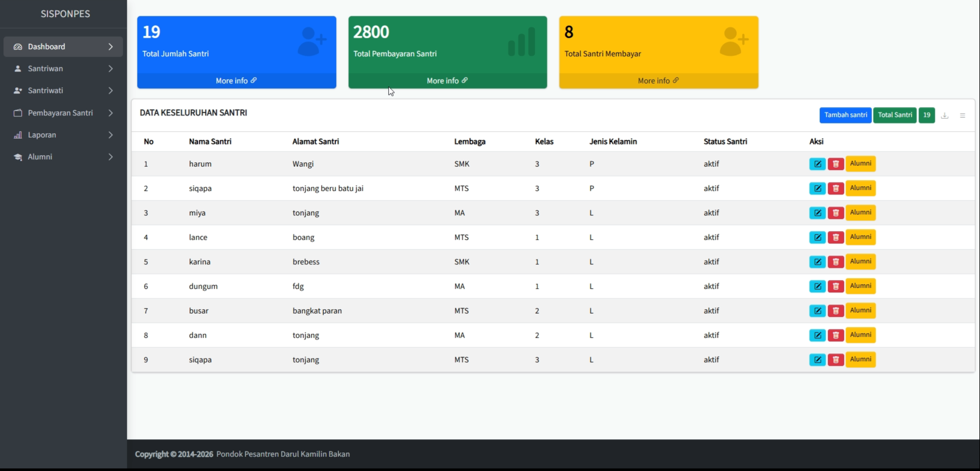The height and width of the screenshot is (471, 980).
Task: Click the SISPONPES brand title
Action: click(65, 14)
